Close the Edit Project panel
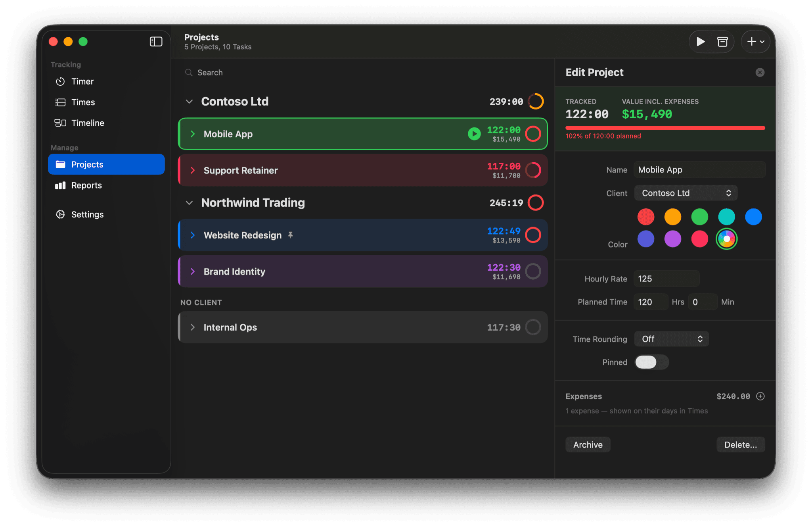This screenshot has width=812, height=527. [x=760, y=72]
